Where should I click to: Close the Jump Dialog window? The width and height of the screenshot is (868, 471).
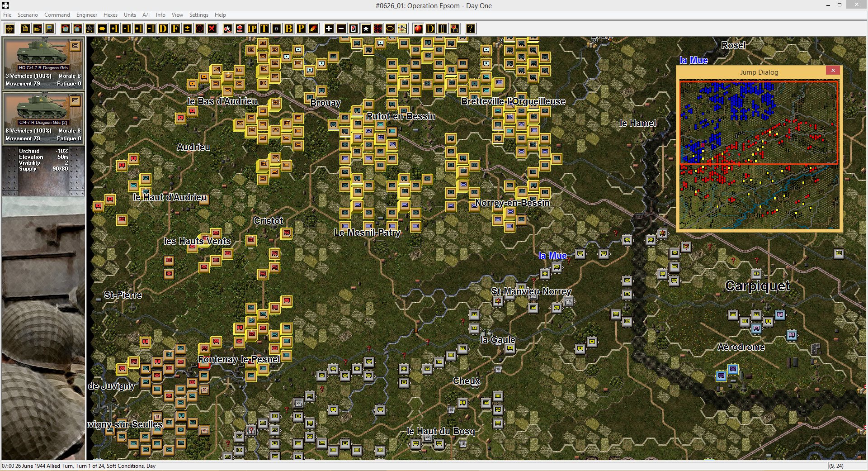[x=833, y=70]
